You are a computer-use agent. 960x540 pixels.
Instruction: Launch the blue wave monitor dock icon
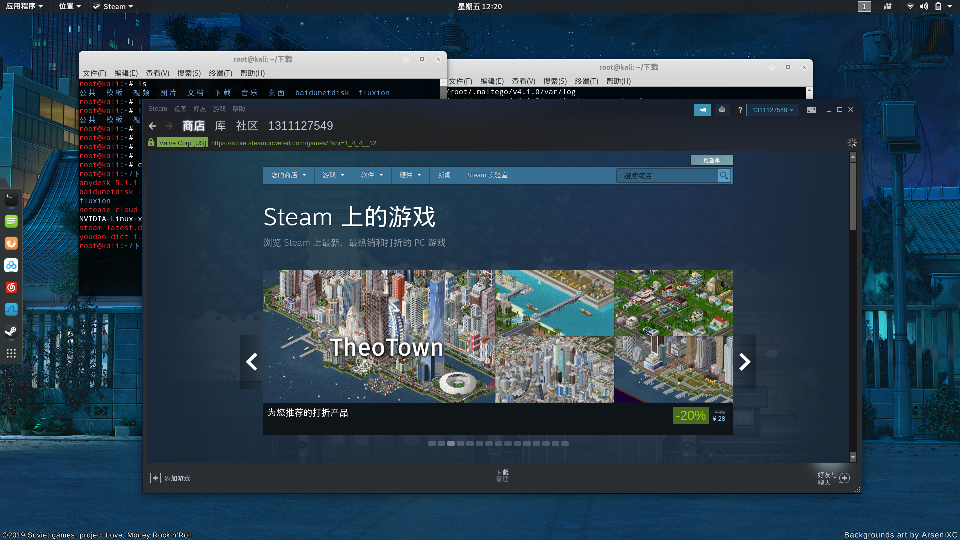11,309
